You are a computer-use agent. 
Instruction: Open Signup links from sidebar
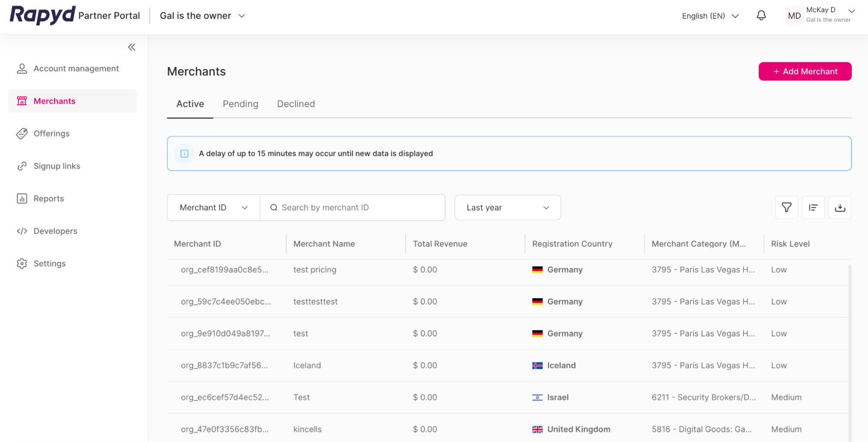57,166
